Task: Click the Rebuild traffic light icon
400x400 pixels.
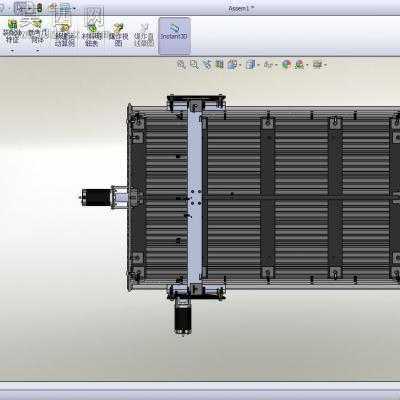Action: 39,8
